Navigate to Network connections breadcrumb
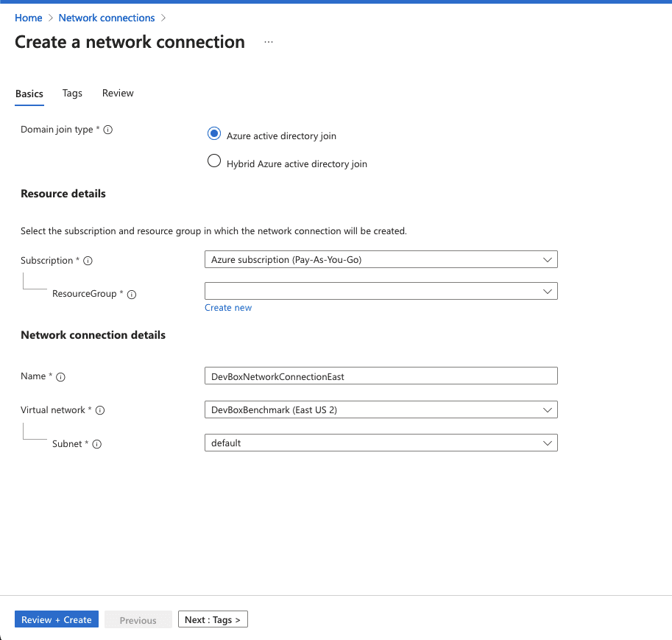The width and height of the screenshot is (672, 640). [x=107, y=18]
